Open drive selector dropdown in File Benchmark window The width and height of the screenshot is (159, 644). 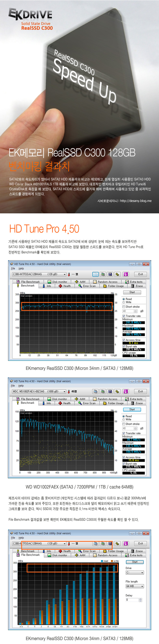coord(39,543)
